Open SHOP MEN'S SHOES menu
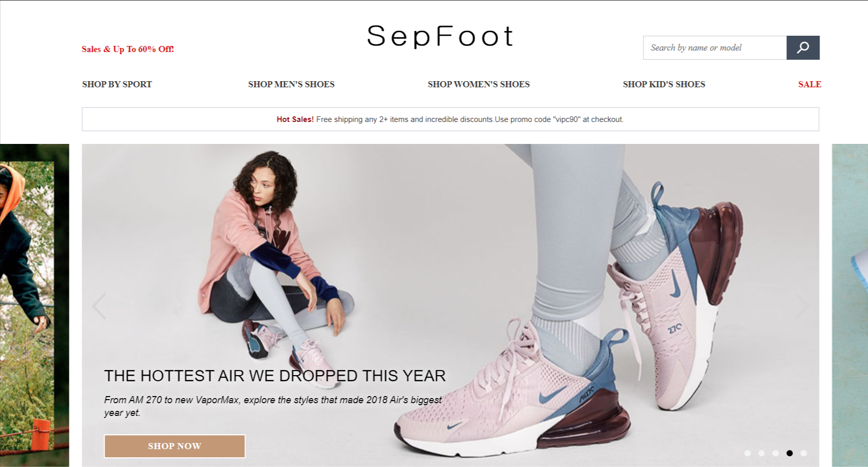 tap(291, 84)
